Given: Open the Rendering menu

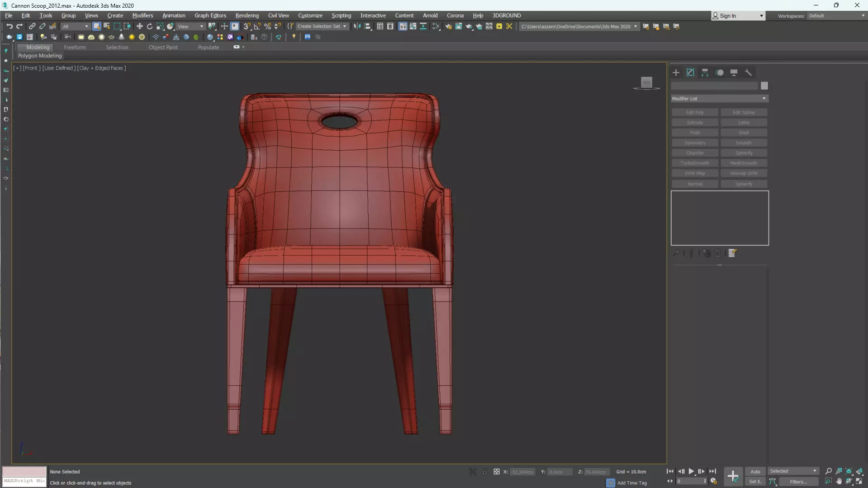Looking at the screenshot, I should tap(247, 15).
